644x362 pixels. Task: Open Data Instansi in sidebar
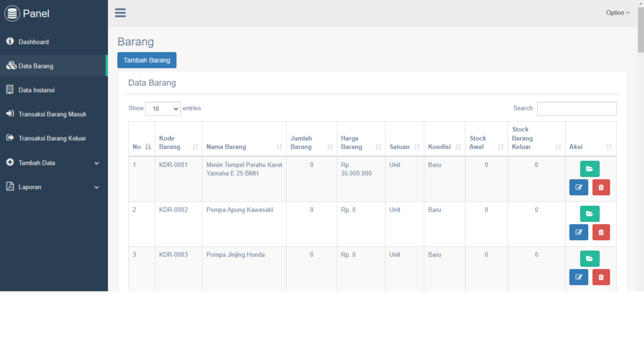pyautogui.click(x=54, y=90)
